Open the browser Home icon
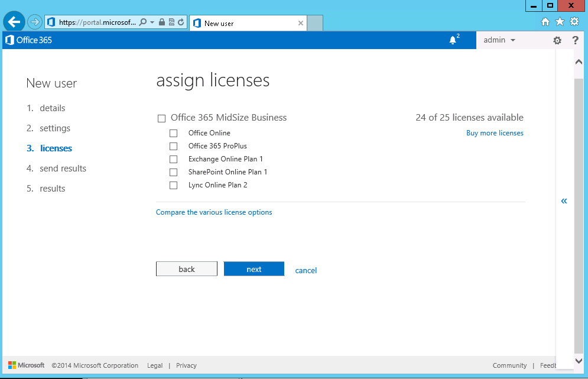This screenshot has height=379, width=588. pos(545,22)
